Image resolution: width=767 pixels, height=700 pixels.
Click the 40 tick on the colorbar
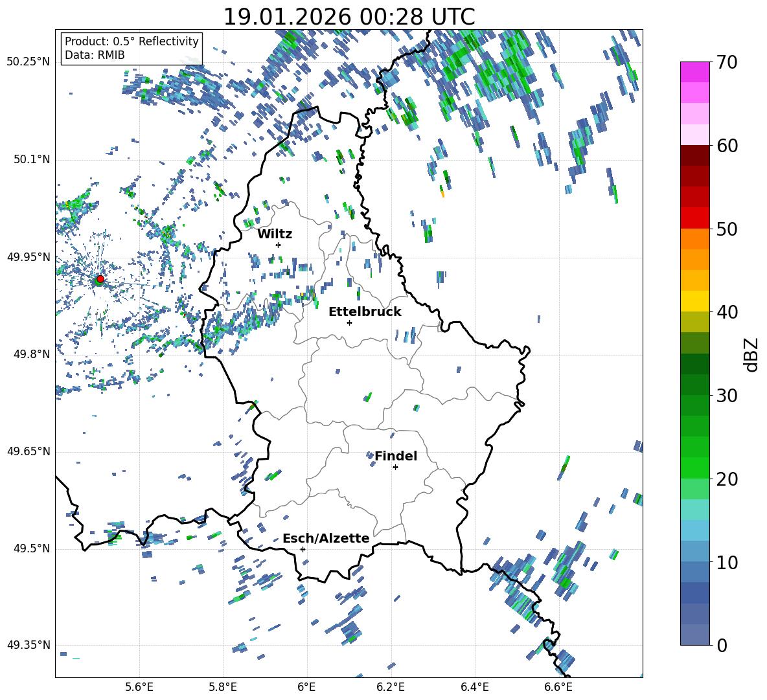[726, 312]
